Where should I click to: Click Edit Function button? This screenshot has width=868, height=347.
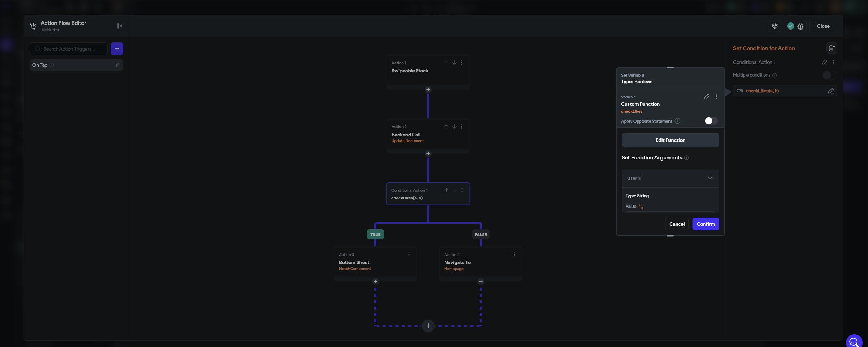670,140
